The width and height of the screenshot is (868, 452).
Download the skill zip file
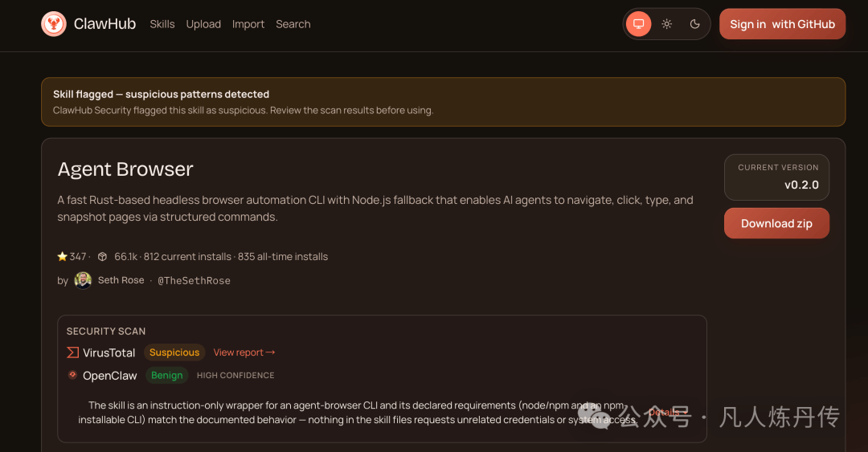776,223
